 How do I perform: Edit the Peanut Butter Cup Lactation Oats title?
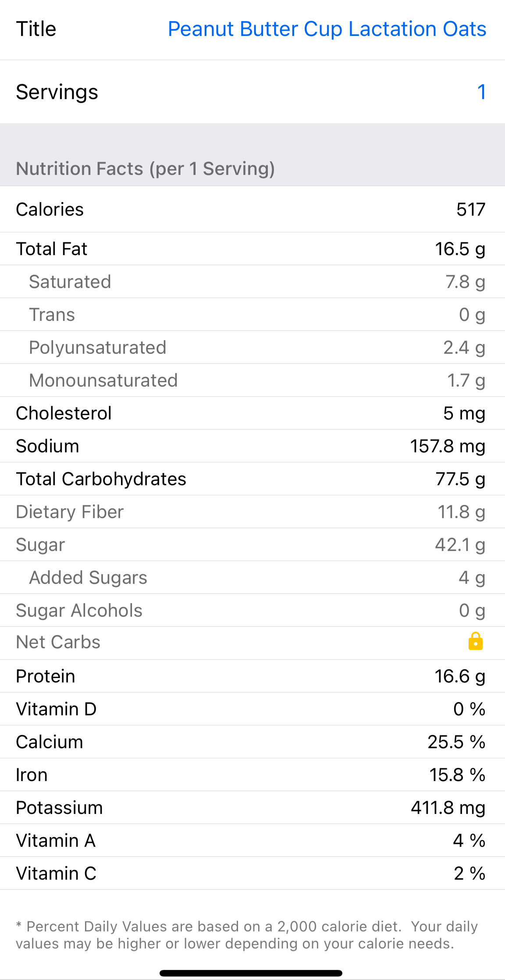327,29
